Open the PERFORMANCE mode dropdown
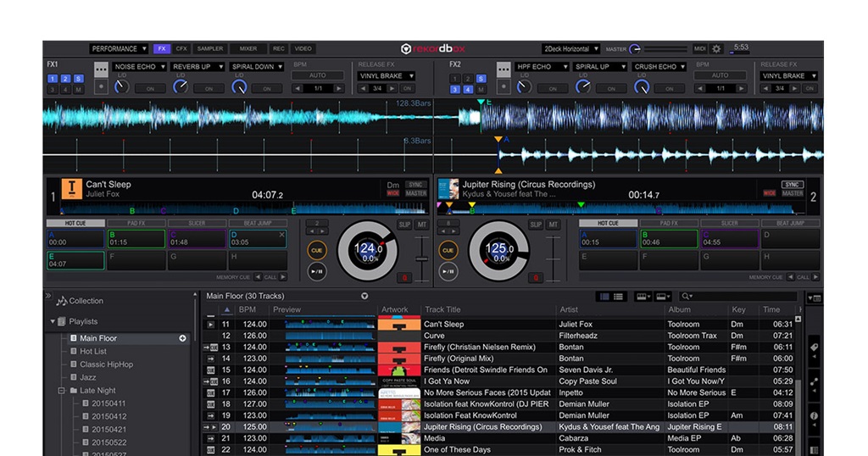This screenshot has width=868, height=456. [x=119, y=49]
